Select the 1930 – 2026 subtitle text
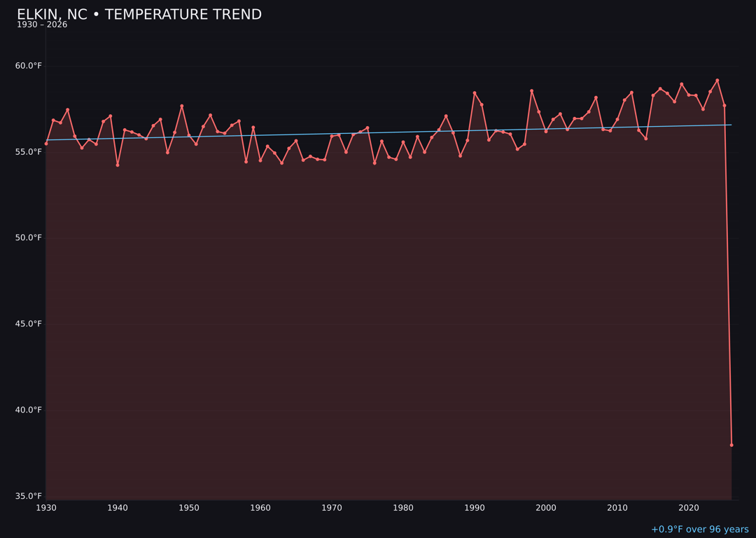Image resolution: width=756 pixels, height=538 pixels. pyautogui.click(x=43, y=24)
